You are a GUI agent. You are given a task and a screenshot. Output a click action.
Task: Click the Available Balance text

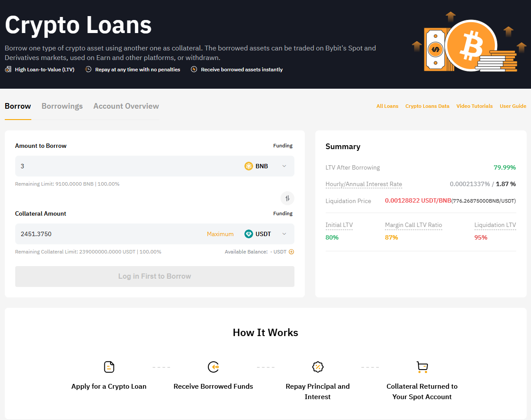coord(256,252)
